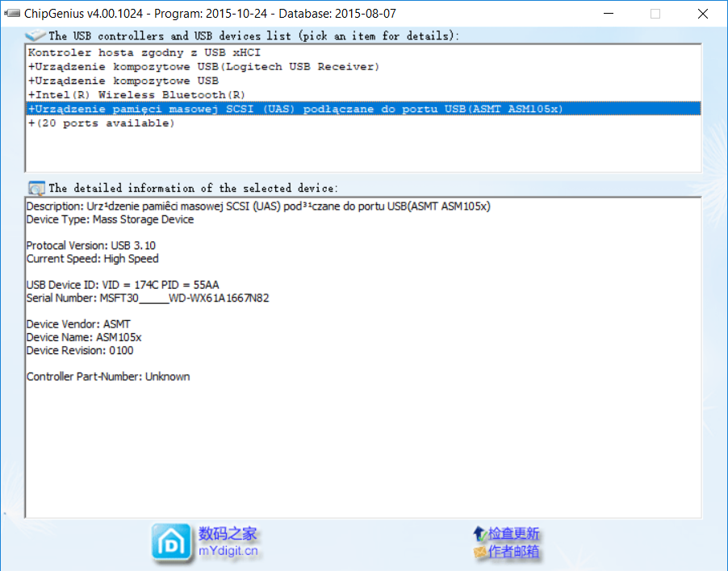Click Device Vendor: ASMT line
728x571 pixels.
coord(78,324)
